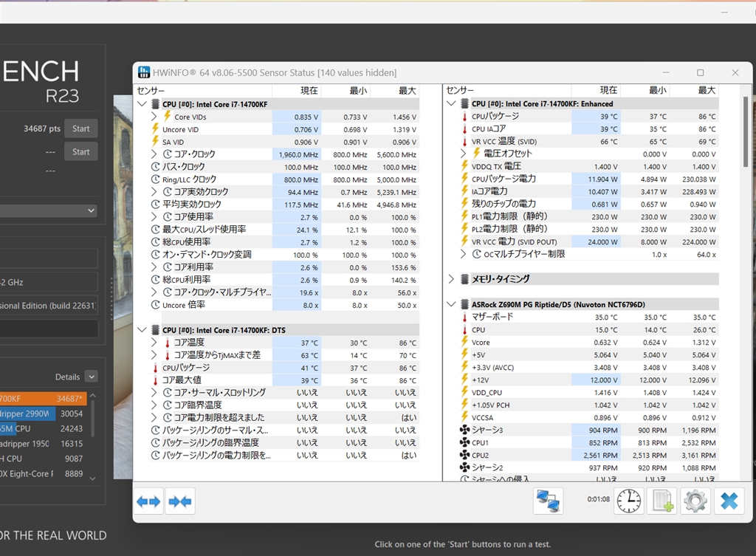Click the HWiNFO app icon in title bar
The image size is (756, 556).
click(x=145, y=72)
